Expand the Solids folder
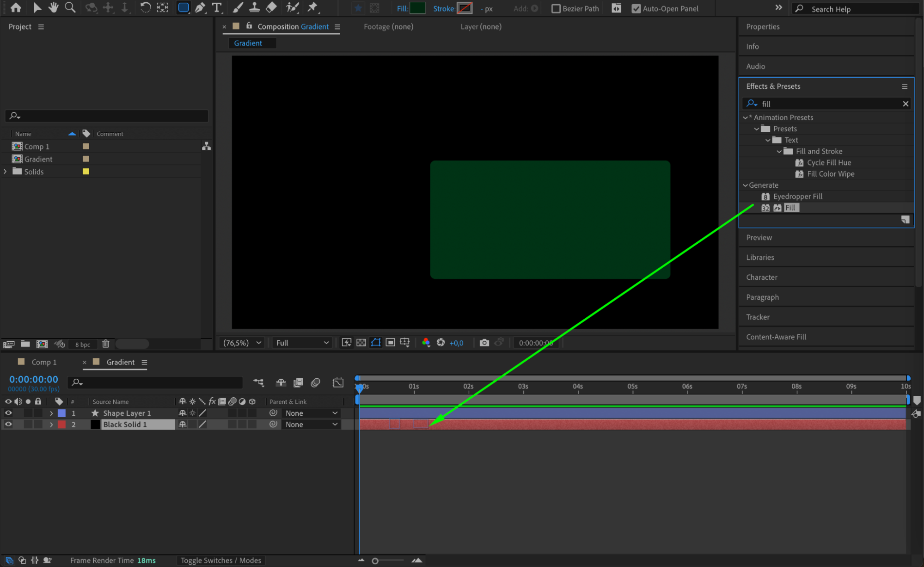Image resolution: width=924 pixels, height=567 pixels. tap(6, 172)
